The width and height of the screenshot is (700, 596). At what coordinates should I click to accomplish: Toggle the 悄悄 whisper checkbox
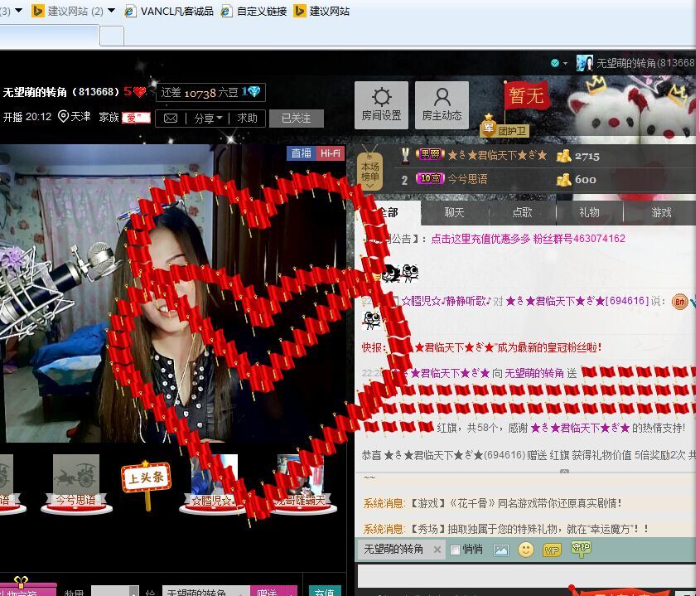coord(455,550)
